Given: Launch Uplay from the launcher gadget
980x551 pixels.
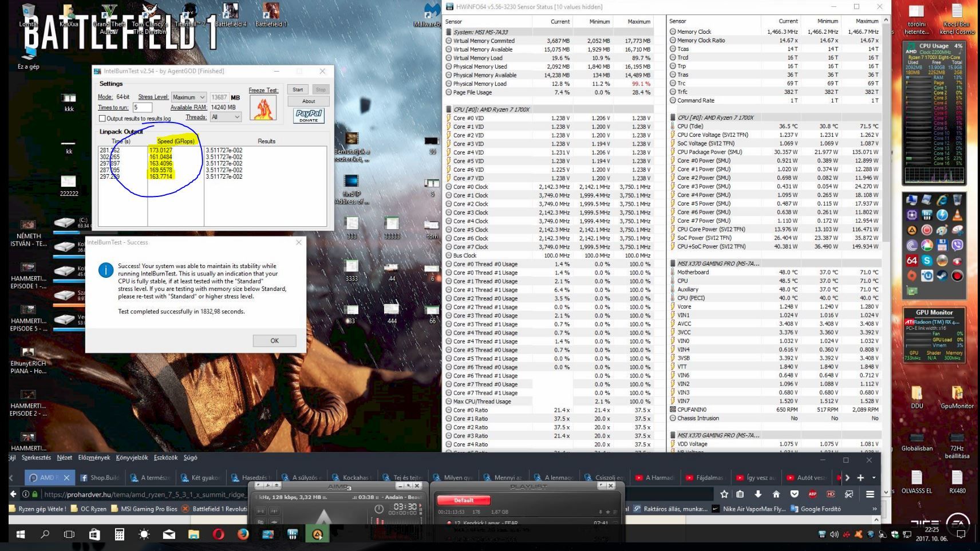Looking at the screenshot, I should [927, 275].
